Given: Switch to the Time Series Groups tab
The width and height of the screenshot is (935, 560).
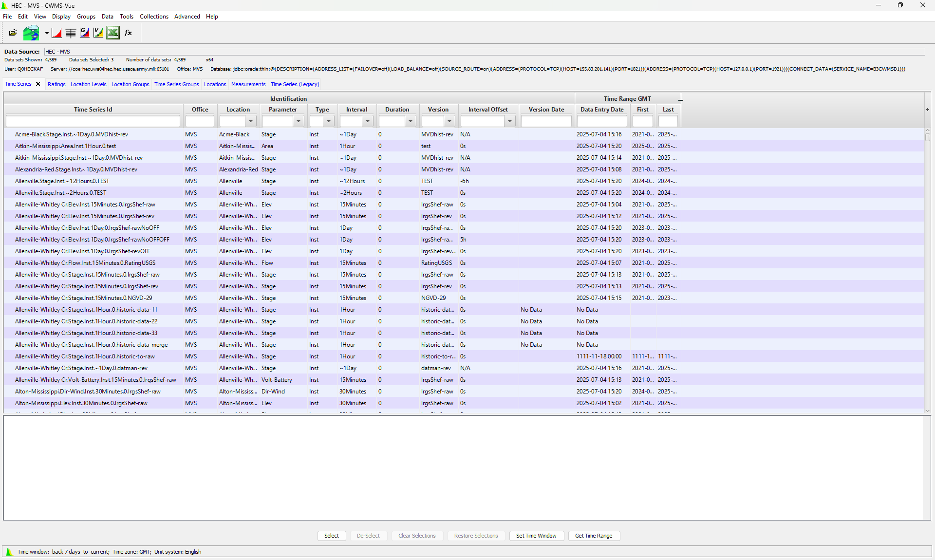Looking at the screenshot, I should 176,84.
